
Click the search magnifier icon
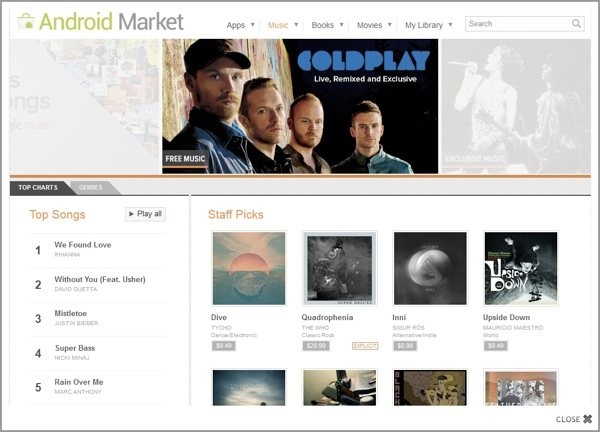click(x=576, y=24)
